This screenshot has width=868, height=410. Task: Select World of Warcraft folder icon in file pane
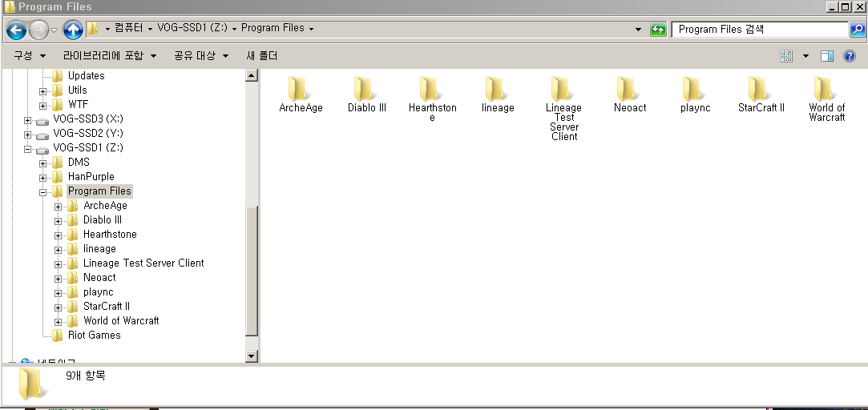[826, 89]
